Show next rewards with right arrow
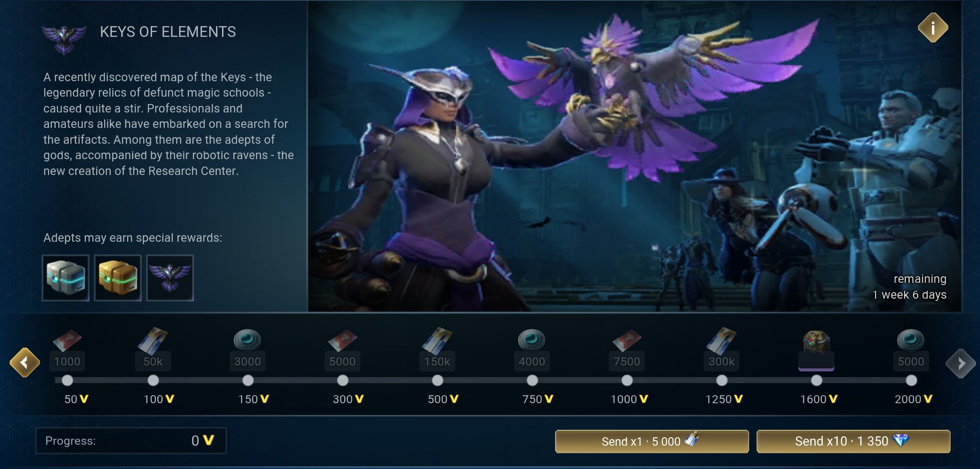This screenshot has height=469, width=980. pos(961,363)
